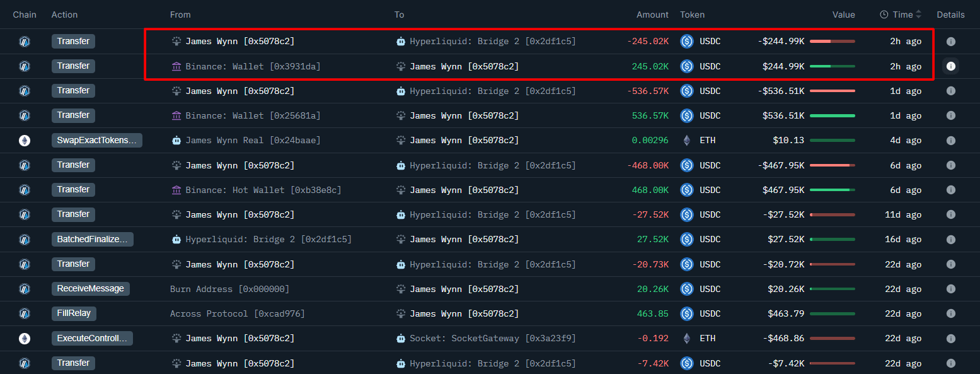Sort by Chain column header
This screenshot has width=980, height=374.
click(x=25, y=15)
